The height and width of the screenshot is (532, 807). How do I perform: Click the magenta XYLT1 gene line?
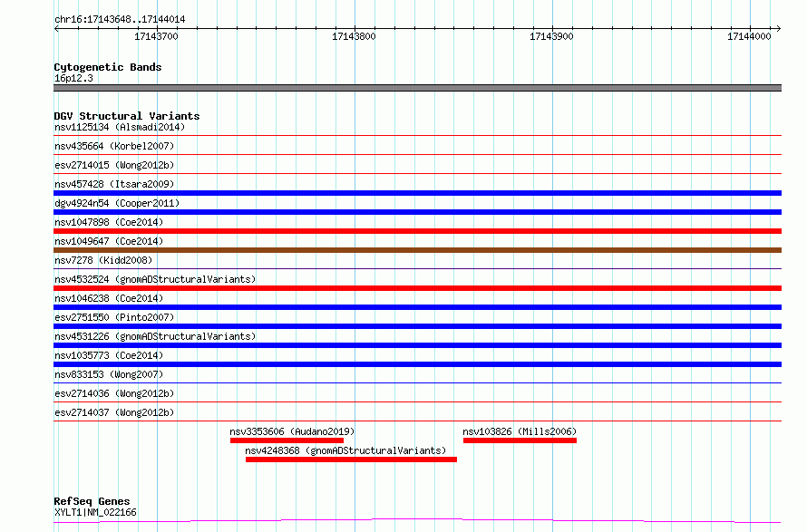click(417, 520)
